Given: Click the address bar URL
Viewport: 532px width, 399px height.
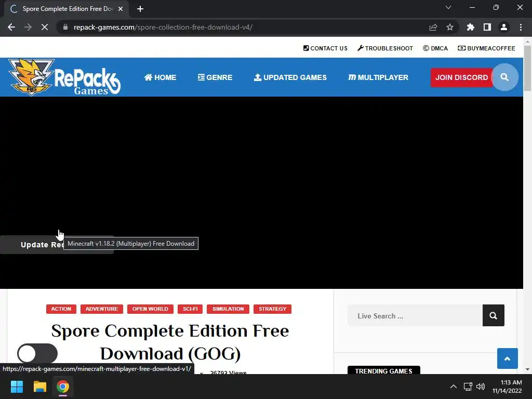Looking at the screenshot, I should click(163, 27).
